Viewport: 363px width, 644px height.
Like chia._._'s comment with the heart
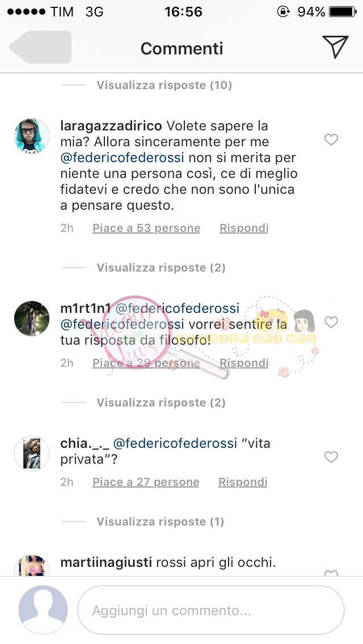[x=331, y=457]
